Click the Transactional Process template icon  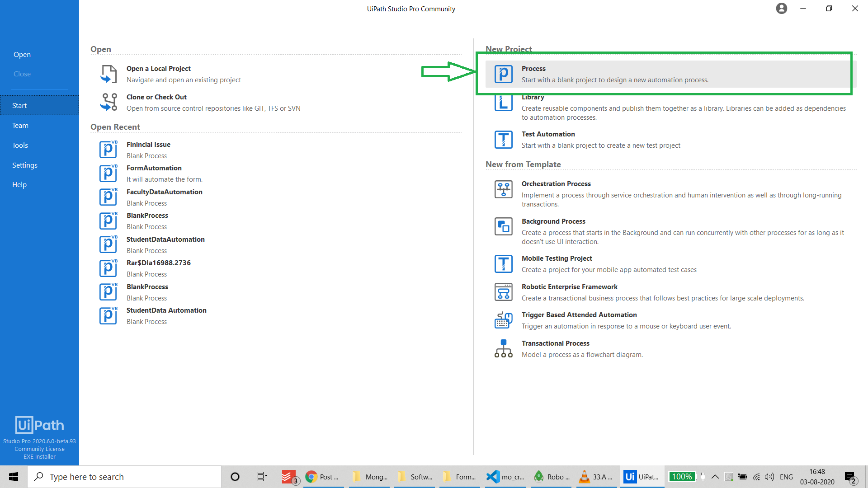click(x=503, y=348)
